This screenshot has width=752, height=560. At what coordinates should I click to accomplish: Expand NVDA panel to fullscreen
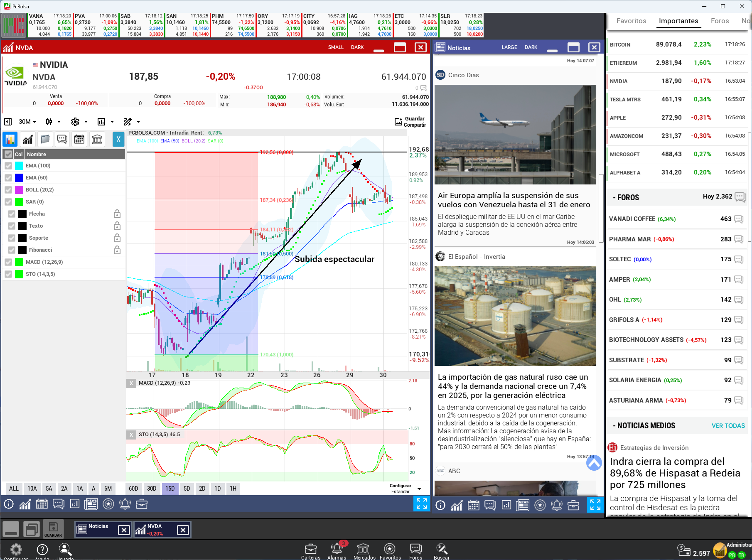coord(422,504)
